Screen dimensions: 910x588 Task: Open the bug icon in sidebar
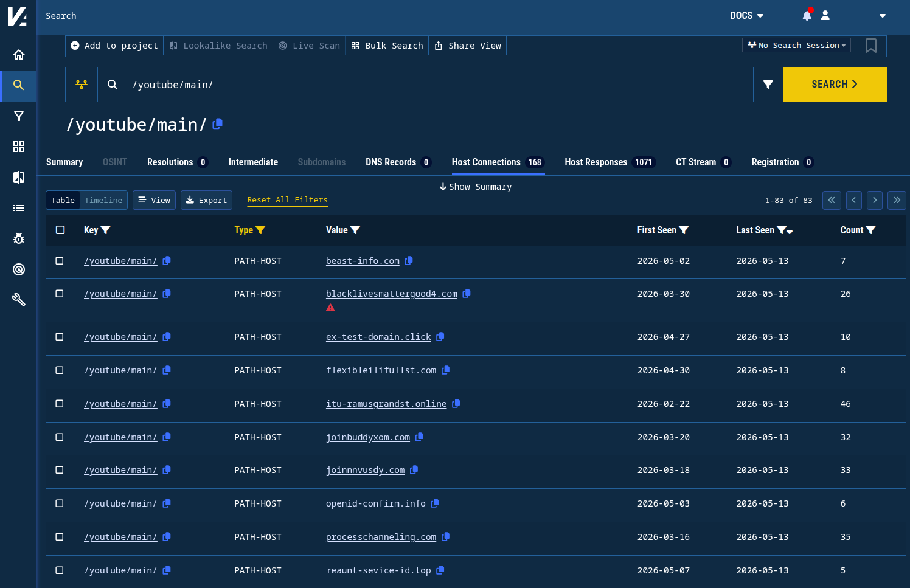[x=19, y=238]
